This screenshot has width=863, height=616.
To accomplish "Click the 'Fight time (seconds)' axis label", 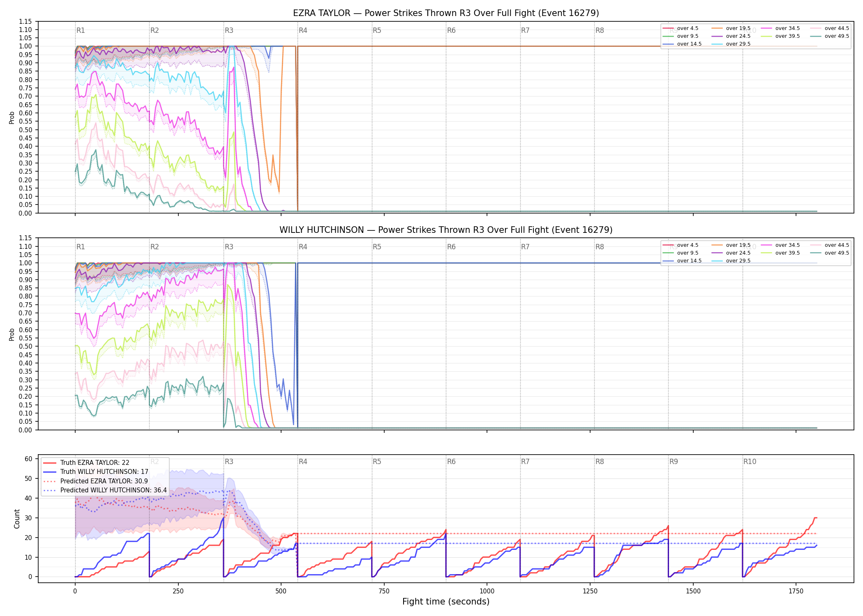I will point(446,602).
